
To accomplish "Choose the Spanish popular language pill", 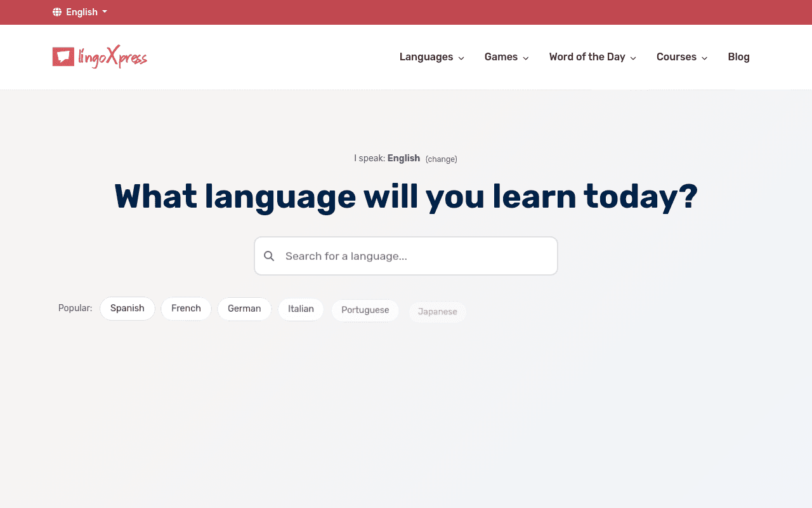I will (128, 309).
